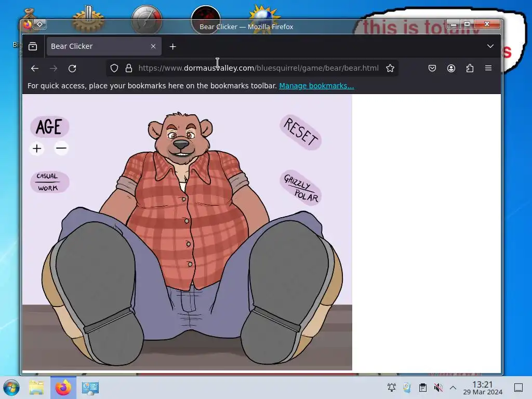The height and width of the screenshot is (399, 532).
Task: Switch outfit to WORK
Action: click(48, 188)
